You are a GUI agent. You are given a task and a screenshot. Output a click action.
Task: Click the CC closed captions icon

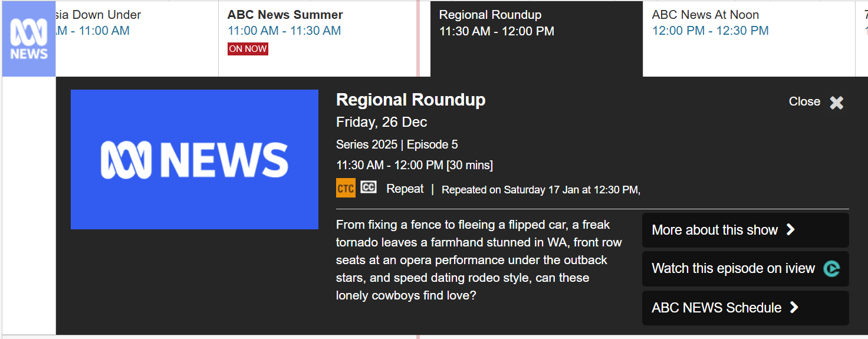(x=369, y=187)
